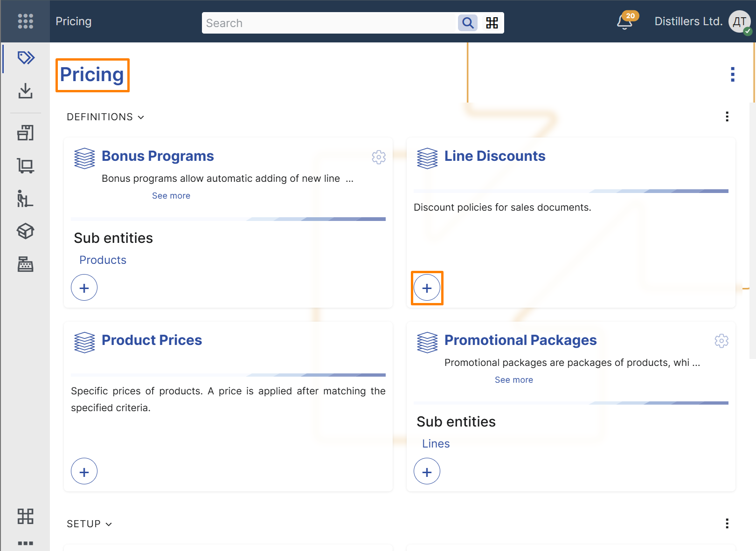Focus the Search input field
The width and height of the screenshot is (756, 551).
329,23
